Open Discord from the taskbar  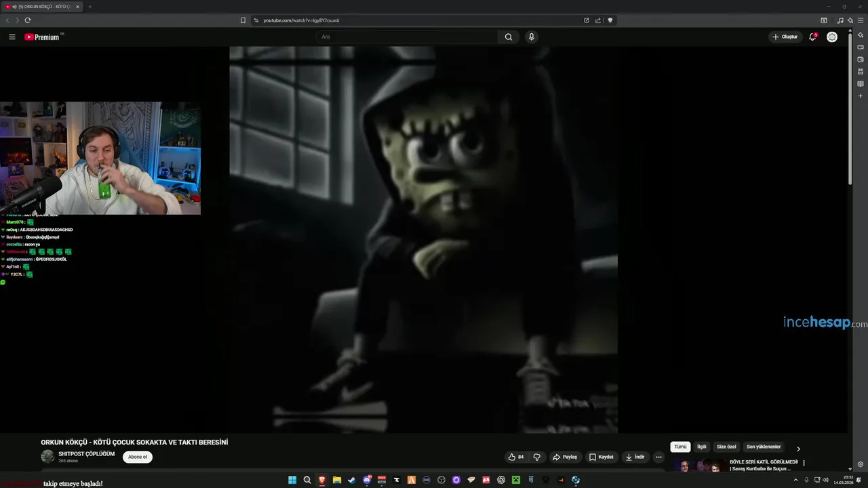(367, 480)
